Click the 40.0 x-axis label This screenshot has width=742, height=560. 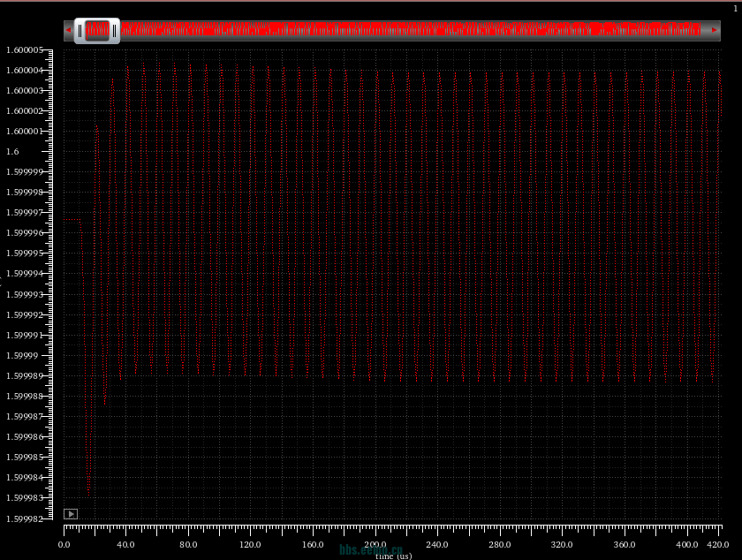(125, 545)
